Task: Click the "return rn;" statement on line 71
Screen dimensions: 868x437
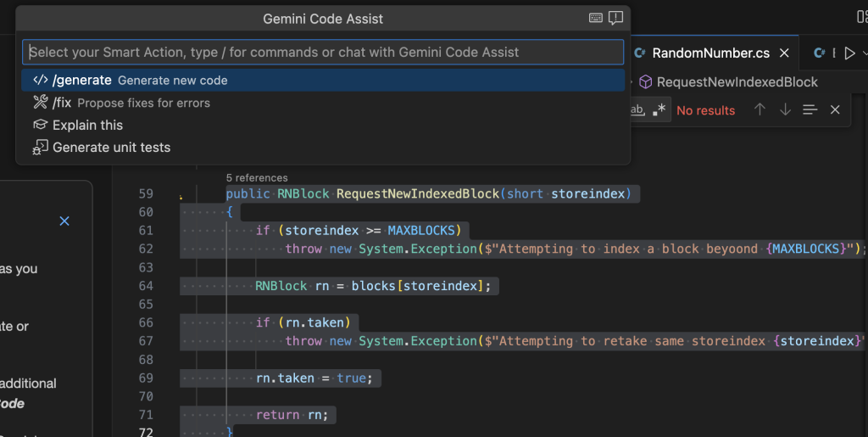Action: [292, 415]
